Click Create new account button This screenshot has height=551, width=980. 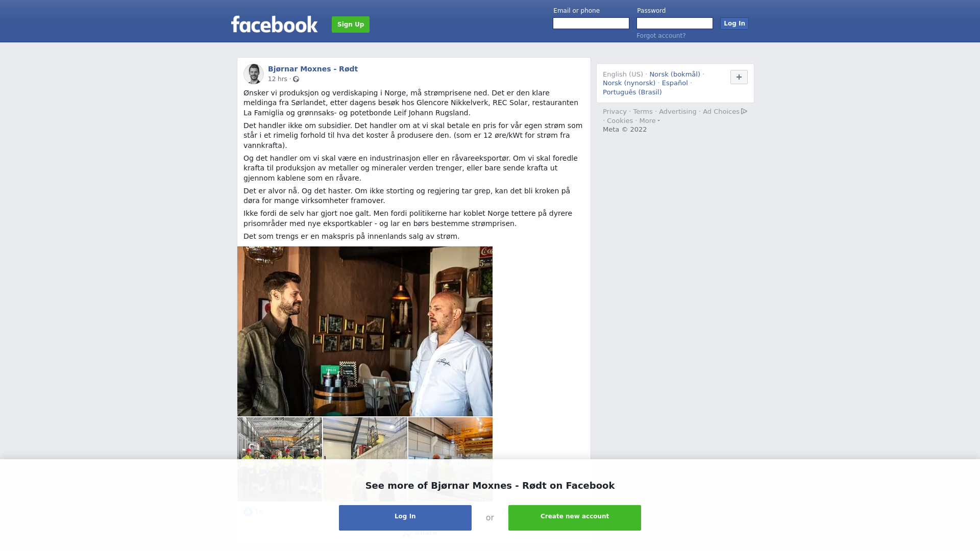tap(575, 518)
